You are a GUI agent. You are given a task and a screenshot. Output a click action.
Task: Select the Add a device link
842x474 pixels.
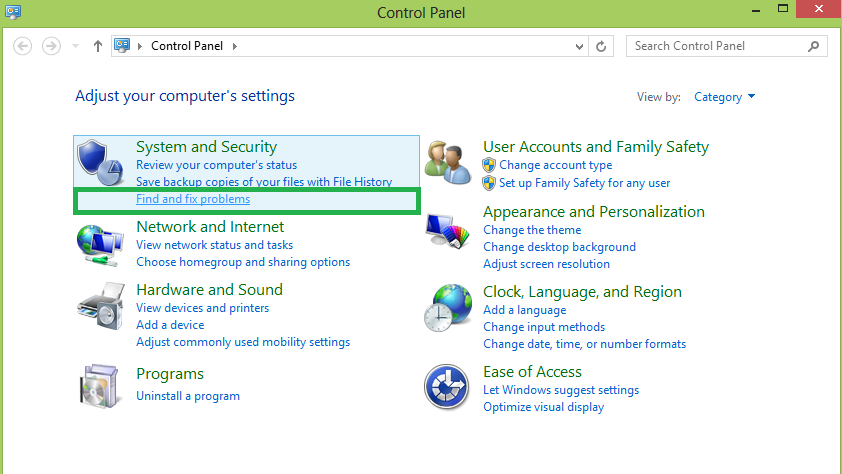(x=170, y=325)
